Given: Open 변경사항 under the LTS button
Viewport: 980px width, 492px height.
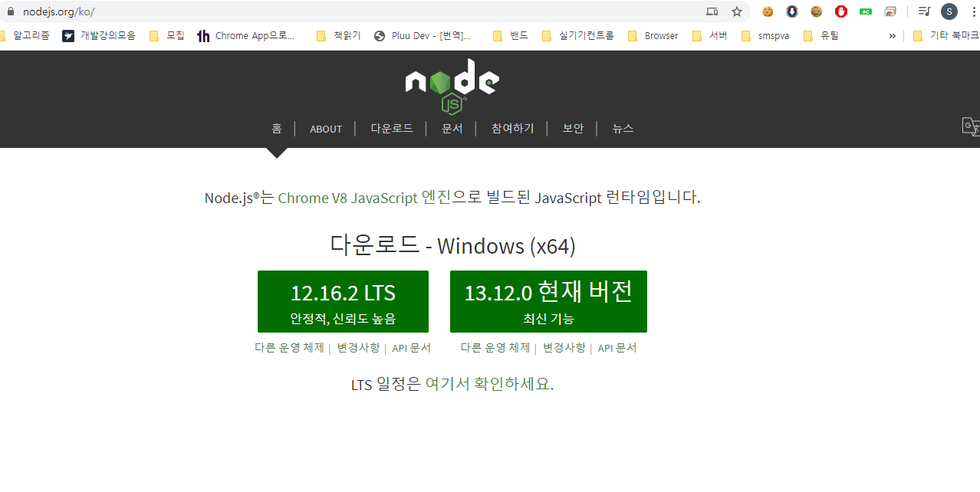Looking at the screenshot, I should (x=358, y=347).
